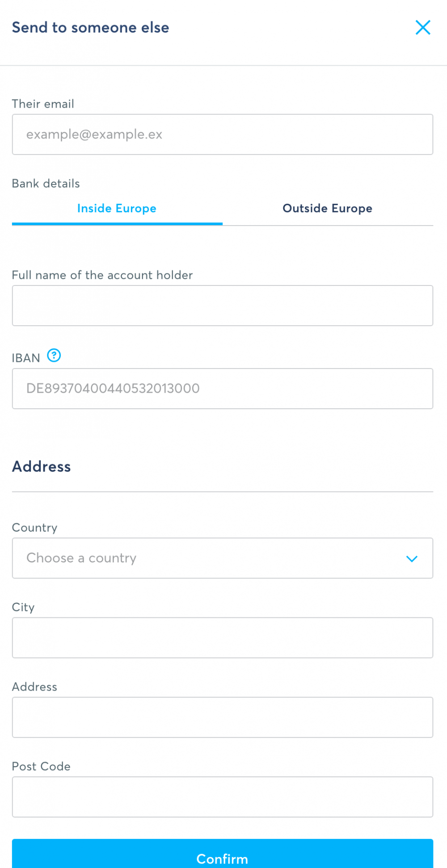Image resolution: width=447 pixels, height=868 pixels.
Task: Close the Send to someone else dialog
Action: [422, 28]
